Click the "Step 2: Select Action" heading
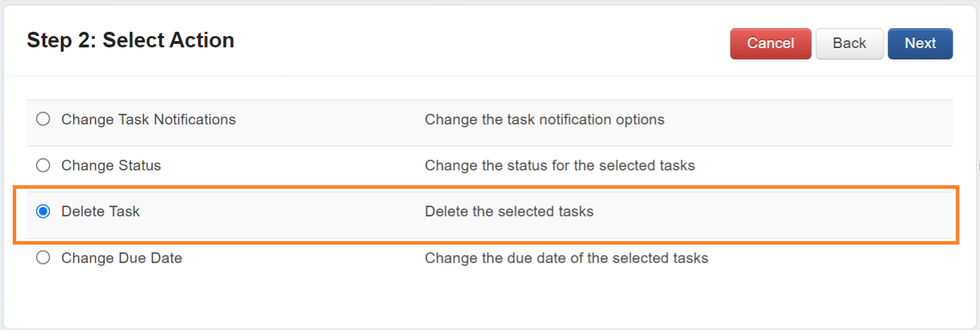 click(x=131, y=40)
